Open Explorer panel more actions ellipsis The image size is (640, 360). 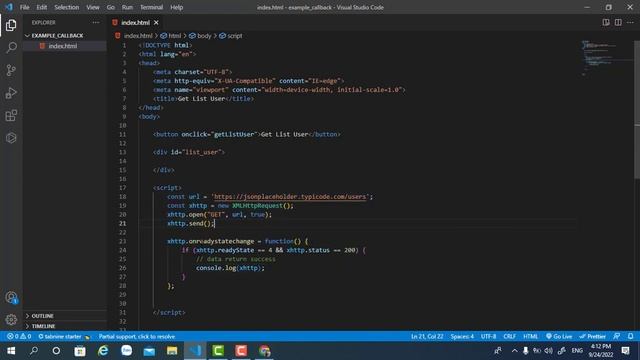click(x=96, y=22)
